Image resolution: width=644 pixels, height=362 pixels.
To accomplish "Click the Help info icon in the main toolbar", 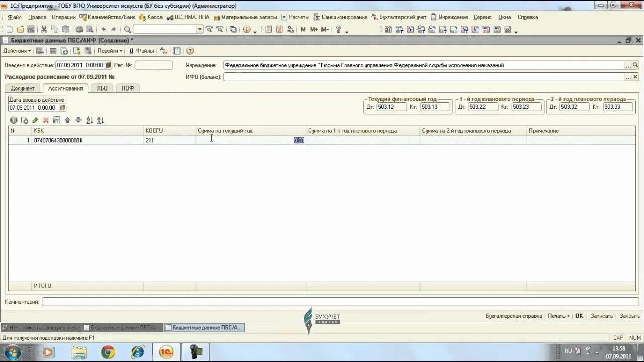I will tap(247, 29).
